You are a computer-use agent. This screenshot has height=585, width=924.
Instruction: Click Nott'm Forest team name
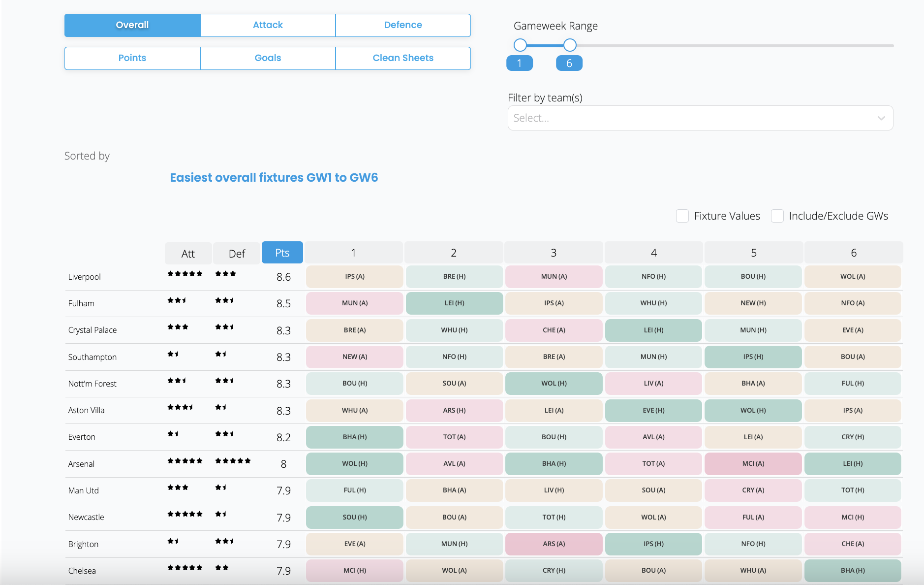click(x=92, y=384)
